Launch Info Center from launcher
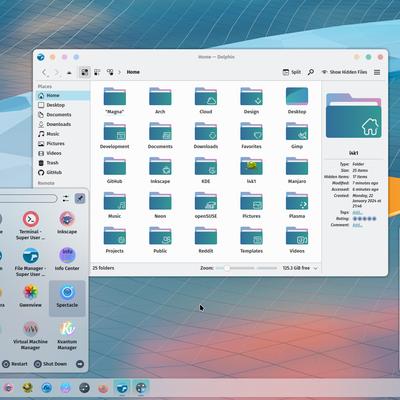The width and height of the screenshot is (400, 400). [x=67, y=259]
